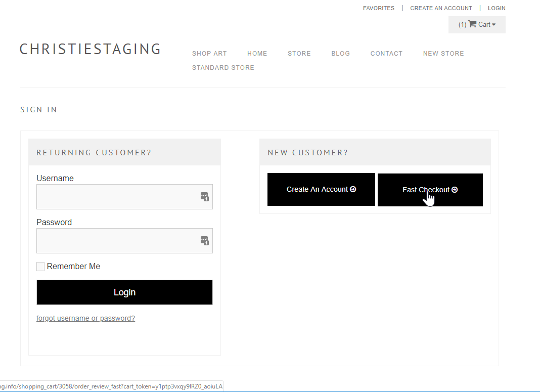Open Favorites link in top bar

click(378, 8)
